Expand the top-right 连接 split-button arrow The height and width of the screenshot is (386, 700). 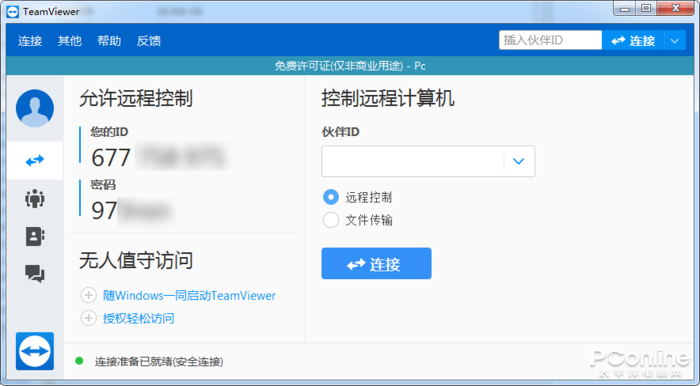(x=675, y=41)
